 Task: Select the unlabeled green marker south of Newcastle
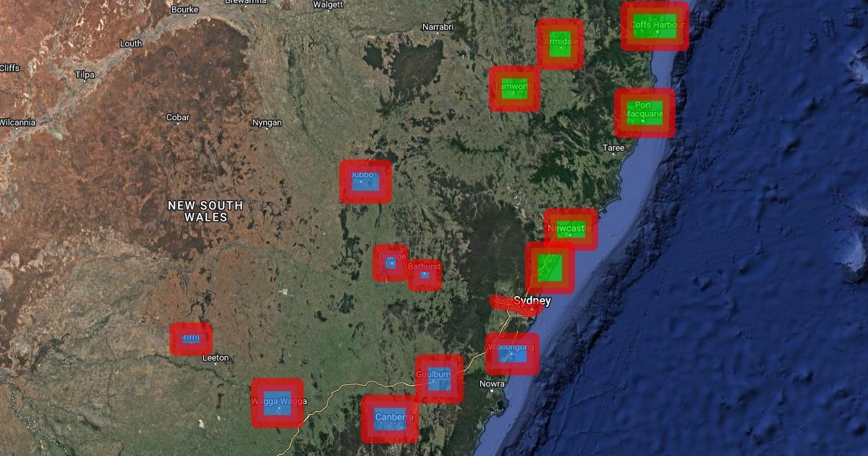coord(550,268)
